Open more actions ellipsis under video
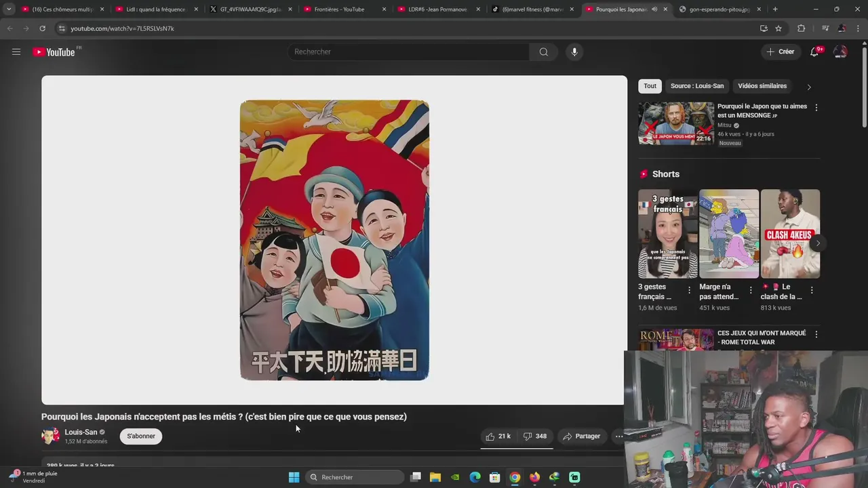 click(x=618, y=436)
